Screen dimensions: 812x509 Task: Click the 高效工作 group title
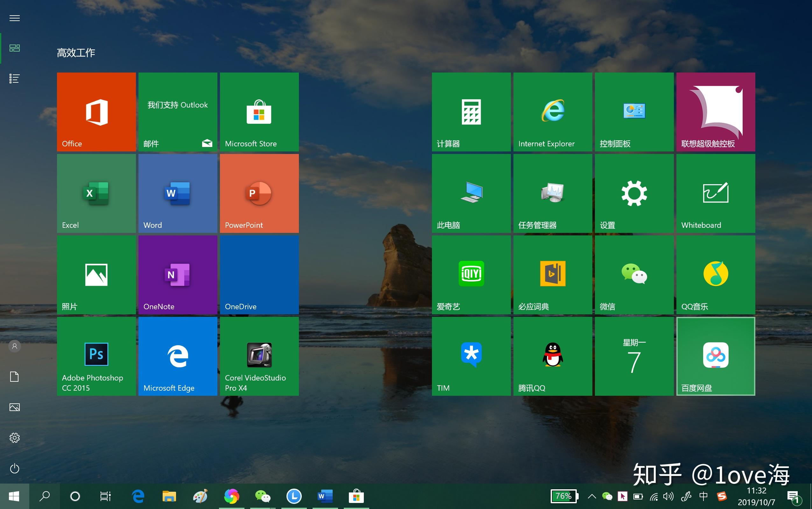click(x=76, y=53)
